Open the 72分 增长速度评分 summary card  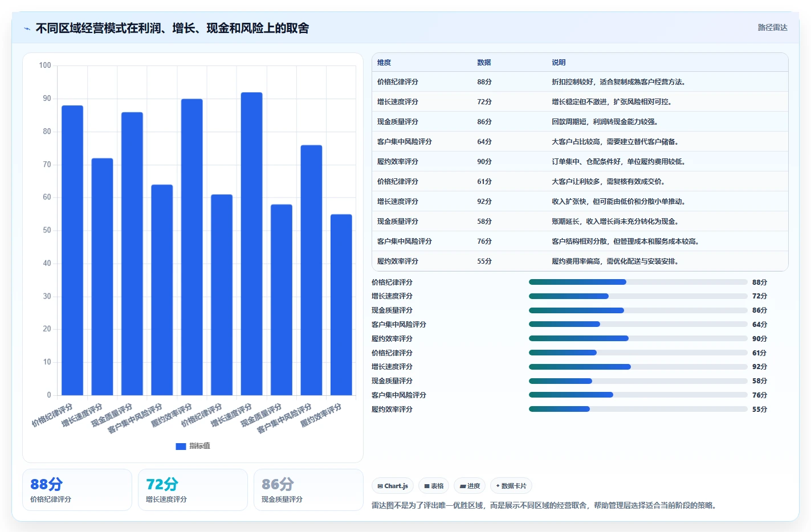click(193, 490)
